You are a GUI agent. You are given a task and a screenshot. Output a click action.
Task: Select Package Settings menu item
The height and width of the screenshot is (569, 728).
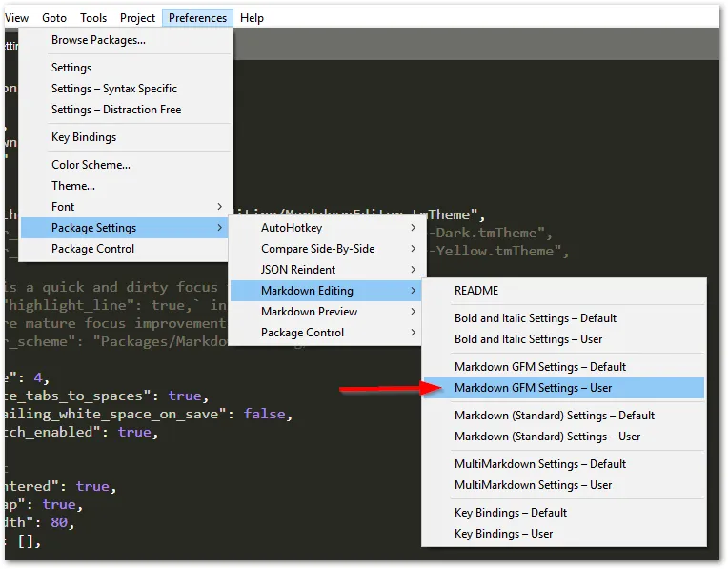click(126, 228)
